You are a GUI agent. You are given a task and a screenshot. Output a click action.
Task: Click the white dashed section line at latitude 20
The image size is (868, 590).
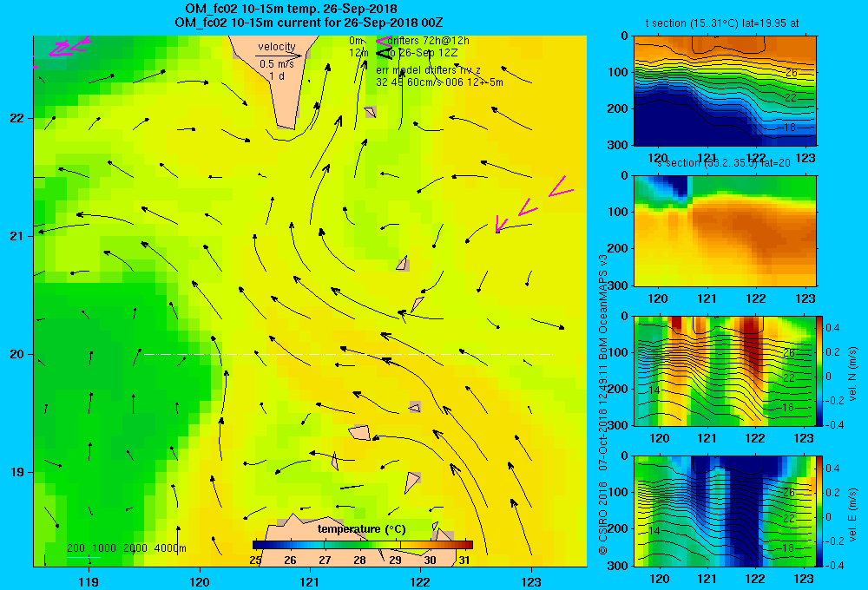coord(348,354)
